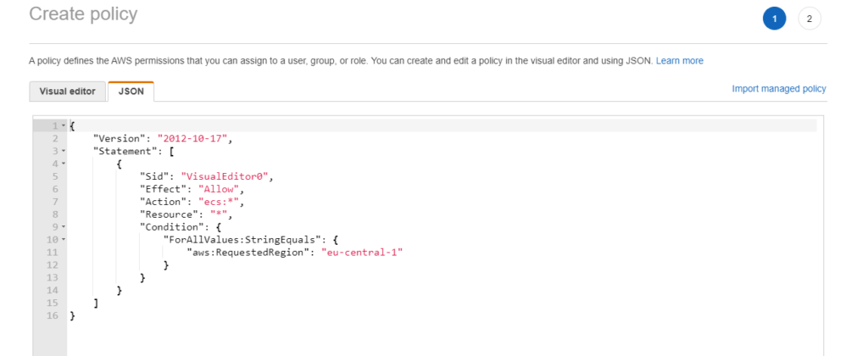Collapse the Condition block on line 9

[64, 227]
